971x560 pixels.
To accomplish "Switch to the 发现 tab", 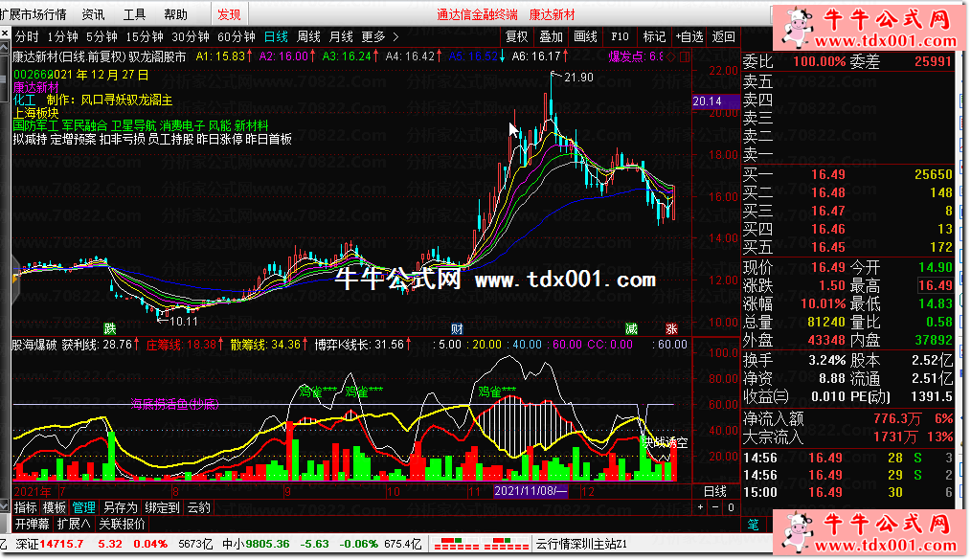I will tap(229, 14).
